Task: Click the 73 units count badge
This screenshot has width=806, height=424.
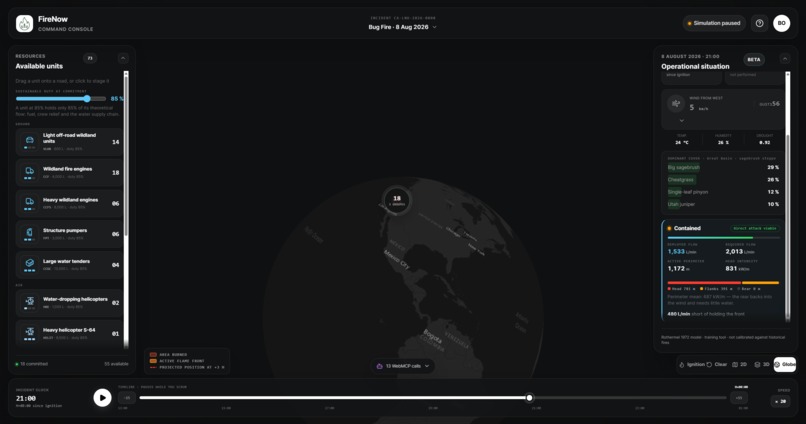Action: coord(90,58)
